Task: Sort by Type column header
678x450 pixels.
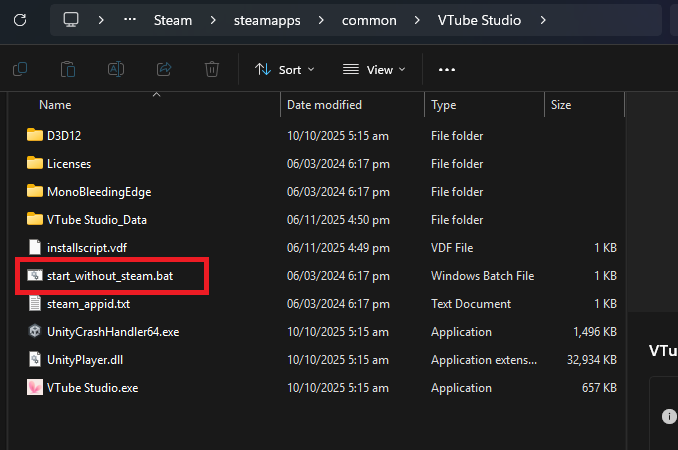Action: pos(444,105)
